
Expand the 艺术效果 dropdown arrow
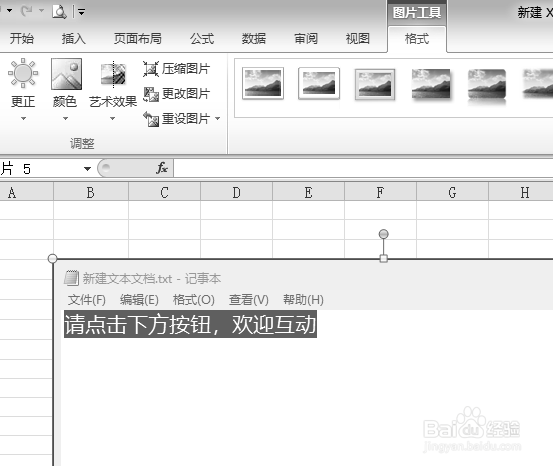(x=113, y=119)
